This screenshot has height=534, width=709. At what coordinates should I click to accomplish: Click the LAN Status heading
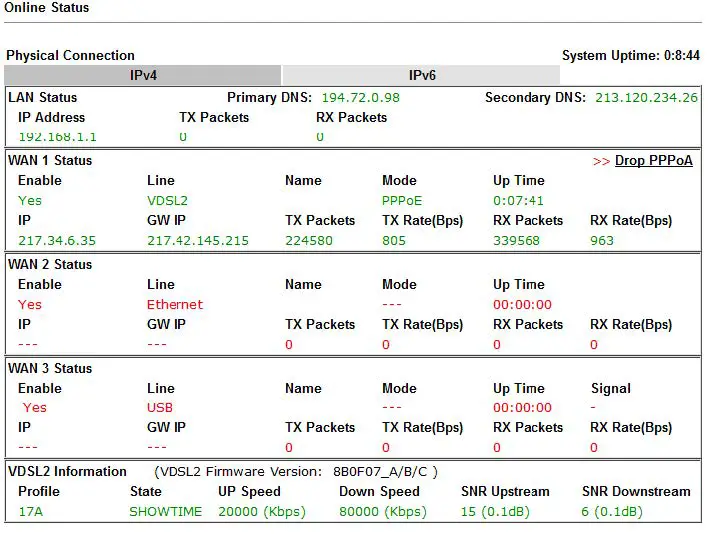pyautogui.click(x=43, y=98)
